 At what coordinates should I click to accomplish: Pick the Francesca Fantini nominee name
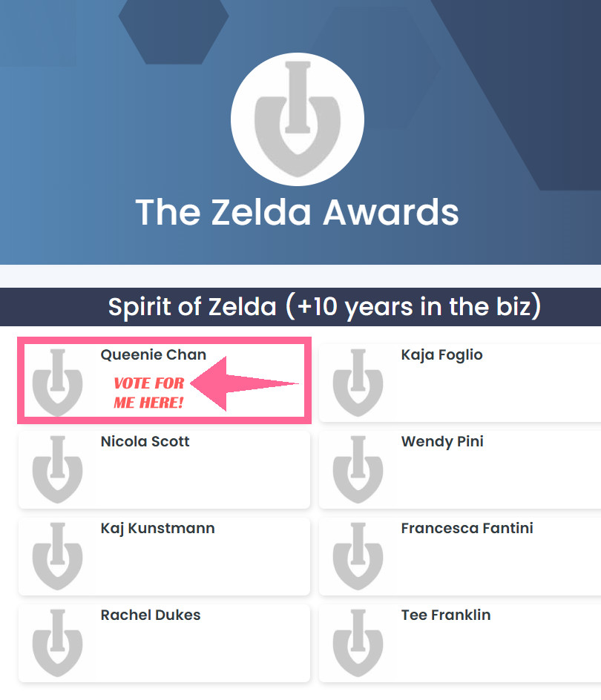(x=467, y=529)
